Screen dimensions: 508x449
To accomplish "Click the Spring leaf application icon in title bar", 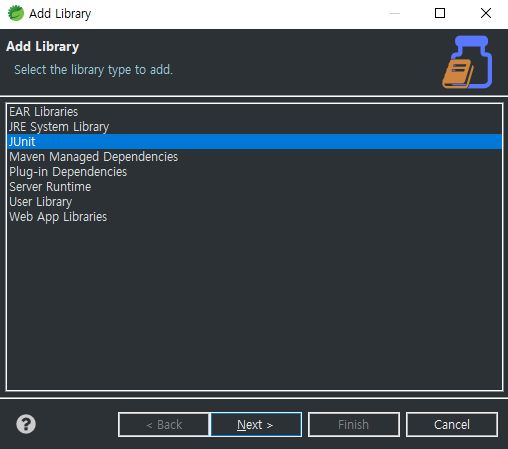I will pos(16,13).
